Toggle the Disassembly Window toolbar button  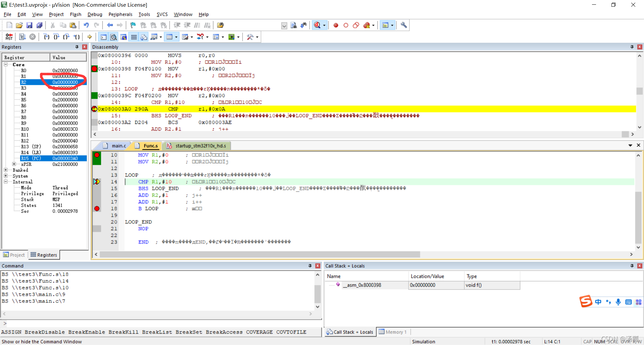pyautogui.click(x=114, y=37)
